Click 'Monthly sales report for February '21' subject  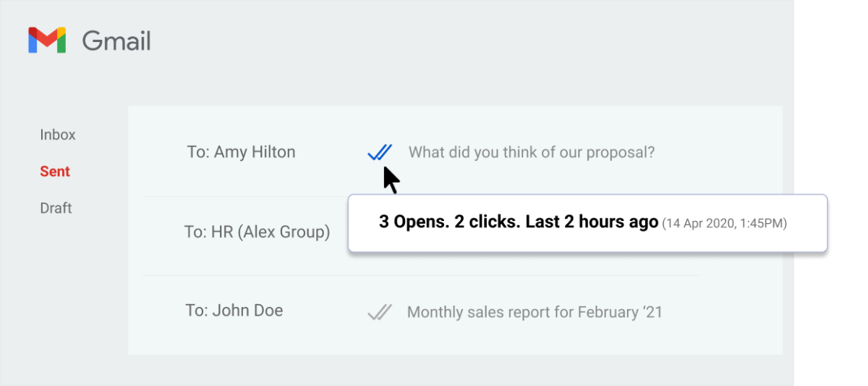click(x=535, y=312)
